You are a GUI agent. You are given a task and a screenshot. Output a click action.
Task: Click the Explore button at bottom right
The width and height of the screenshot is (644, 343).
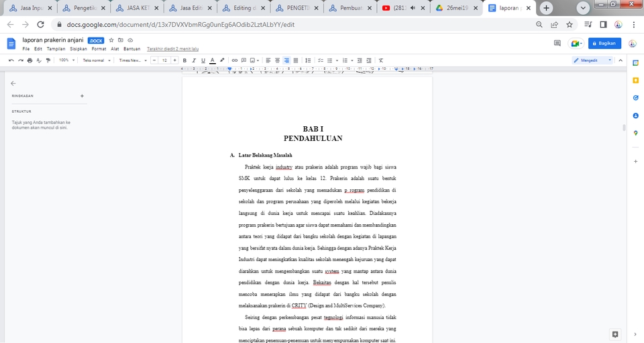tap(615, 334)
